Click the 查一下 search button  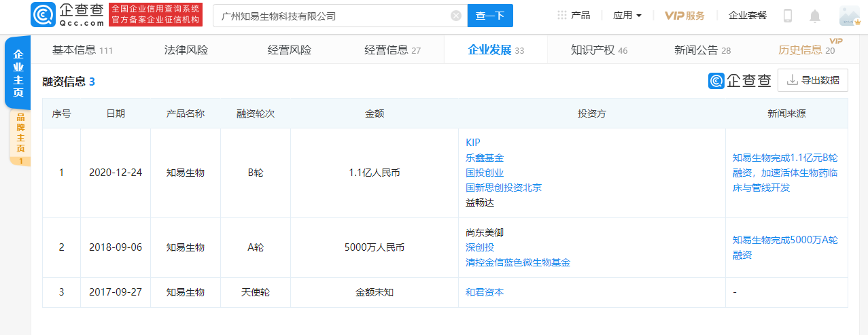click(490, 16)
